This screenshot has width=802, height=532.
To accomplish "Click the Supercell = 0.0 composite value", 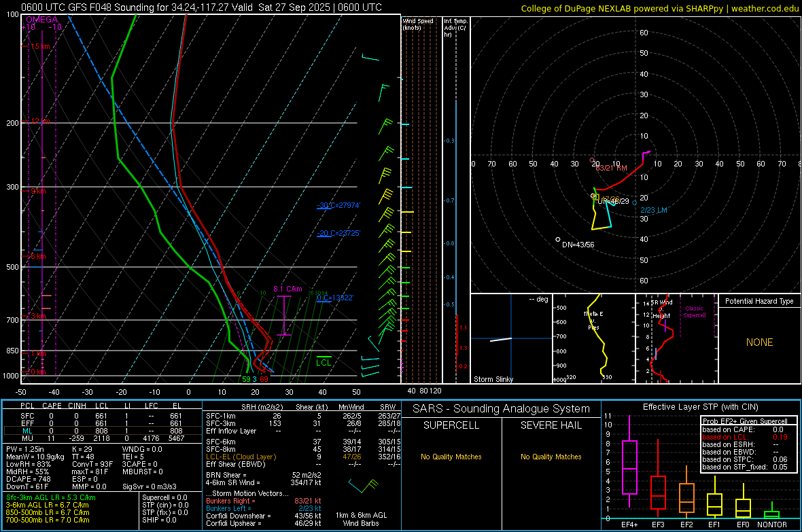I will point(164,497).
